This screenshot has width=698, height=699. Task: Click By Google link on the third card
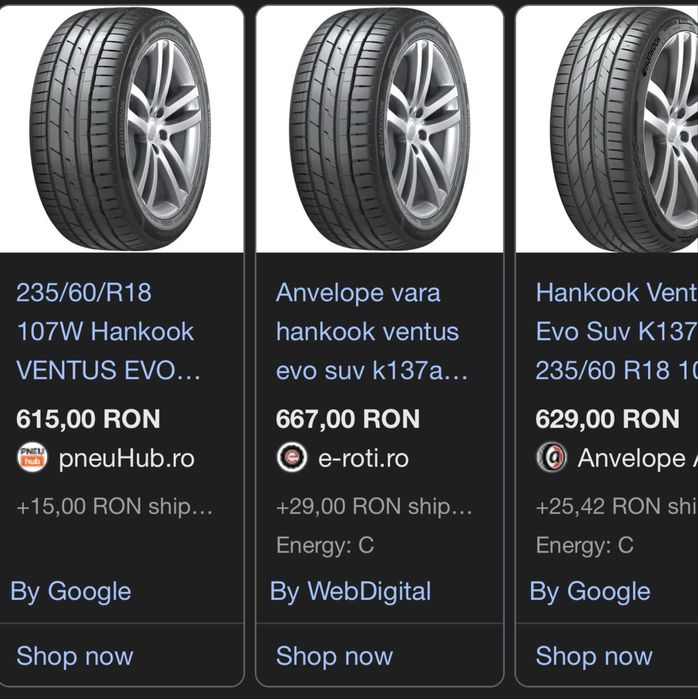[x=590, y=591]
